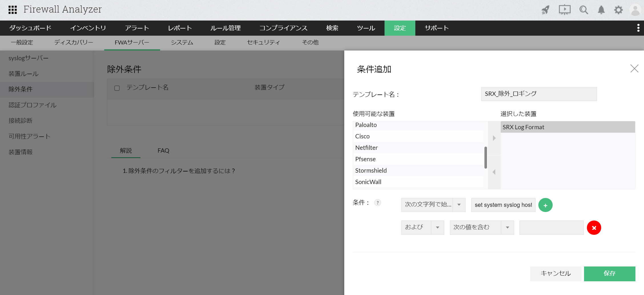644x295 pixels.
Task: Open the ルール管理 menu
Action: tap(225, 28)
